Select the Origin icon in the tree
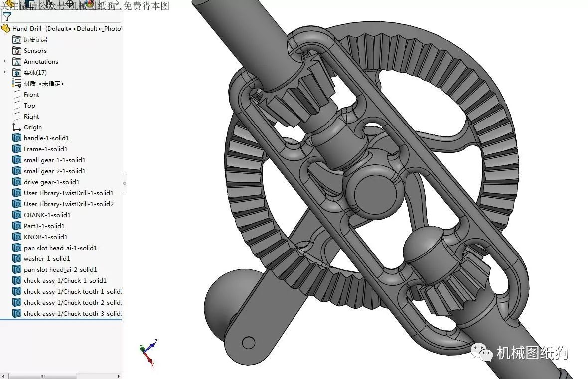 17,127
